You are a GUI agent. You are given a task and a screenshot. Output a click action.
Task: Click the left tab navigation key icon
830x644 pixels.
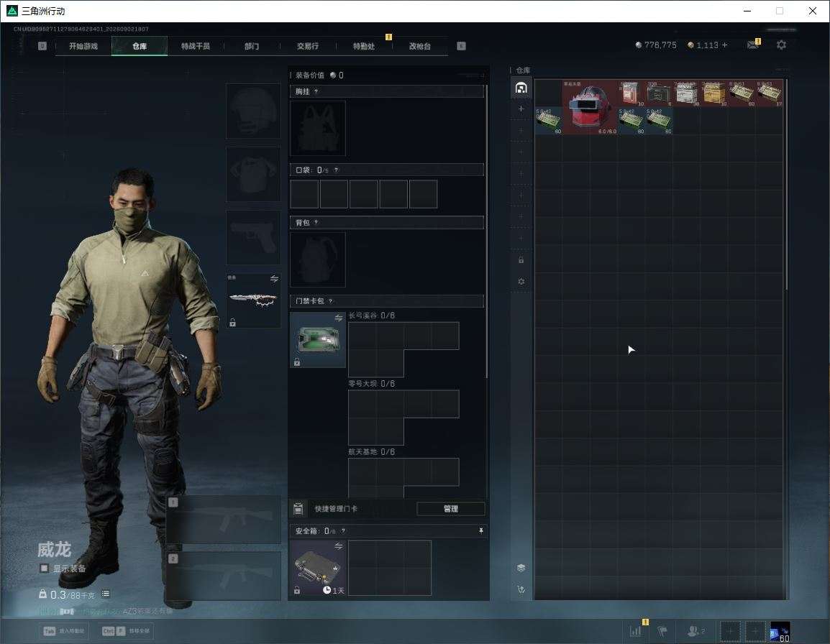pyautogui.click(x=42, y=46)
